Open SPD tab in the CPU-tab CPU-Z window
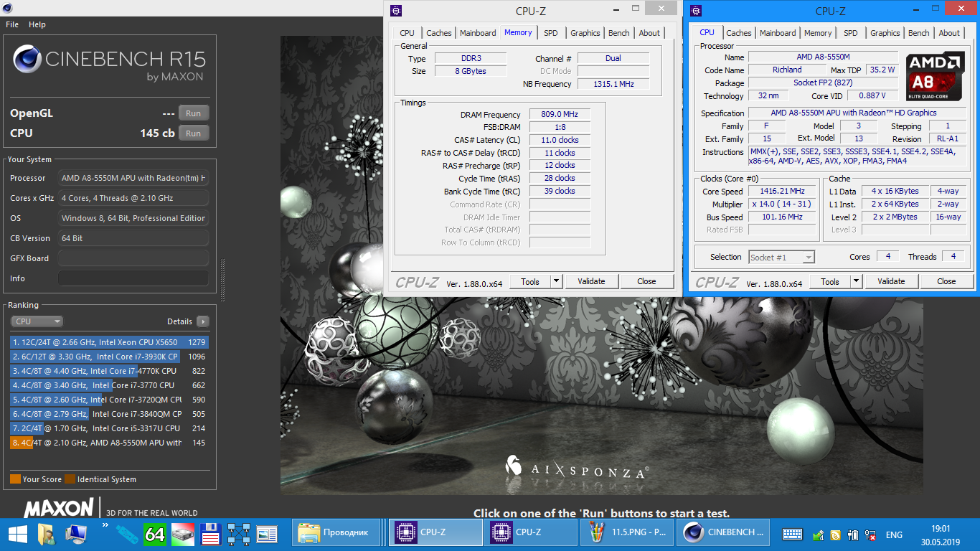 [x=850, y=33]
